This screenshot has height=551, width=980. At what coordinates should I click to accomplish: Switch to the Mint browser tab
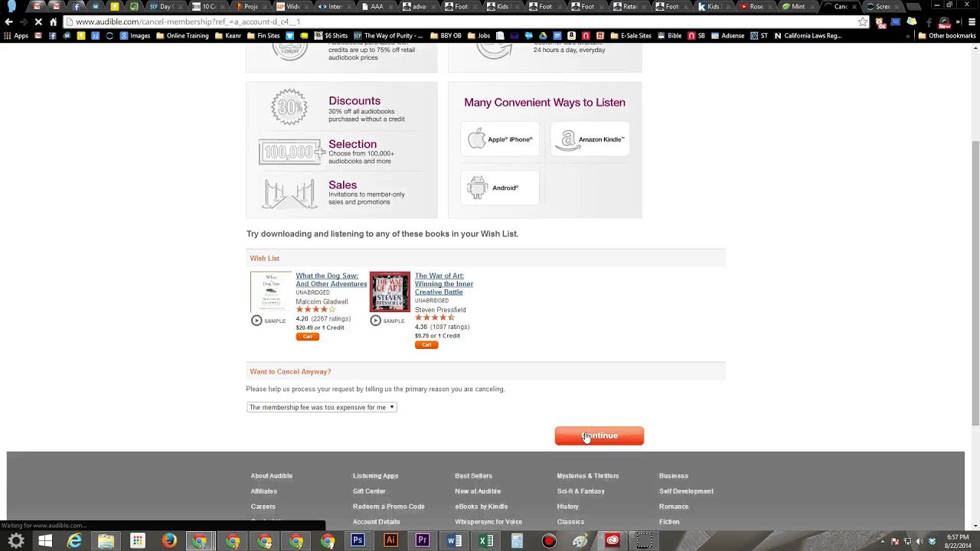tap(798, 6)
